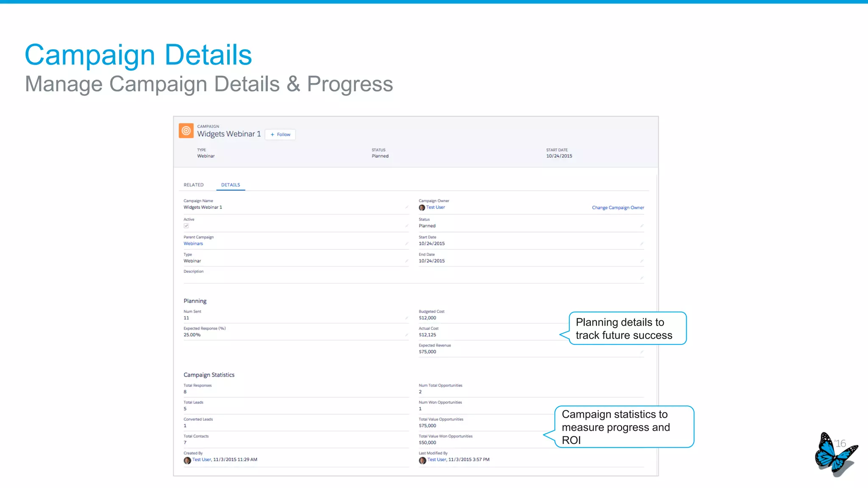Click pencil icon for Expected Response (%)
The image size is (868, 488).
406,335
